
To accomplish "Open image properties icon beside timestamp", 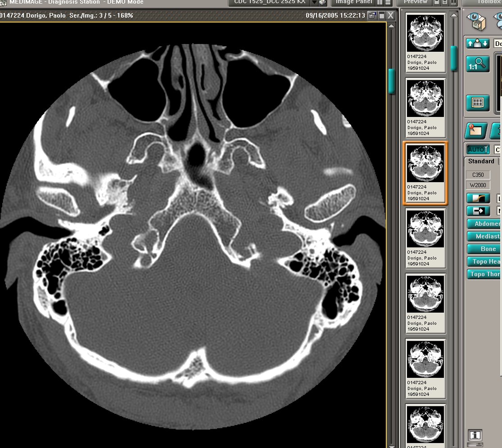I will [x=372, y=16].
